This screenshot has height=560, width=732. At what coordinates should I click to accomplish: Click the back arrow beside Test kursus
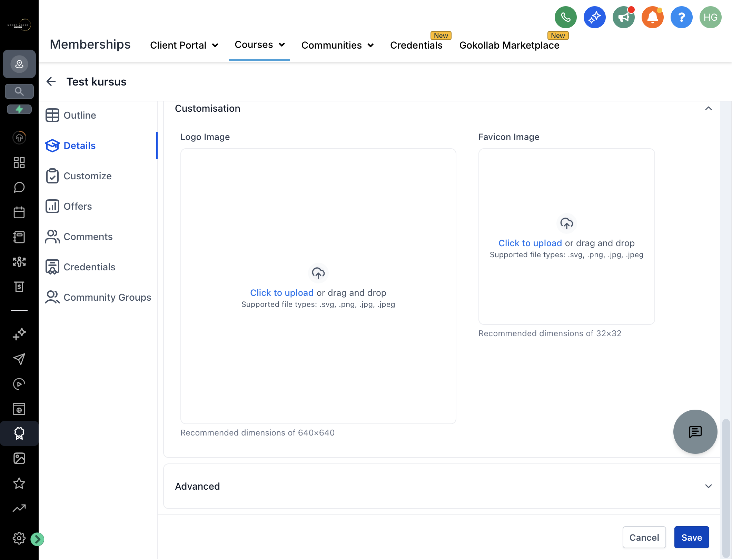51,82
